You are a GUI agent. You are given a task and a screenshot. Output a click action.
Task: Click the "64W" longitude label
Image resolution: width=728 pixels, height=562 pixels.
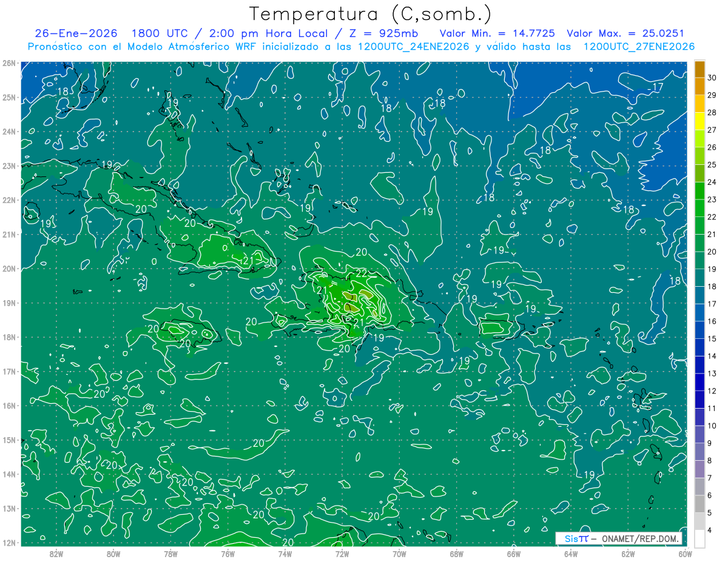pyautogui.click(x=570, y=554)
